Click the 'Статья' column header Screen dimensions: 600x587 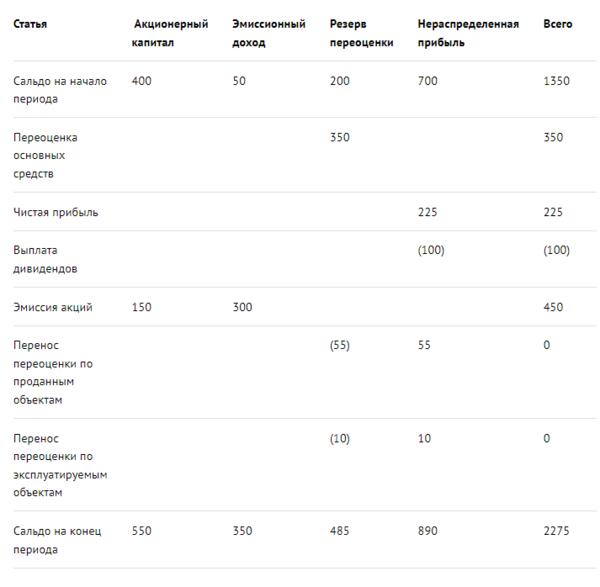coord(30,24)
